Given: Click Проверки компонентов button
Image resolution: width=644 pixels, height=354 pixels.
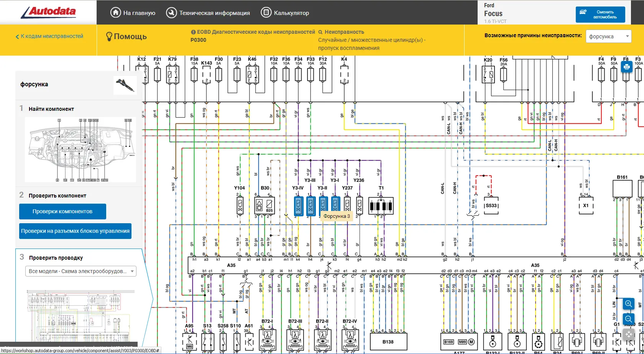Looking at the screenshot, I should (x=62, y=211).
